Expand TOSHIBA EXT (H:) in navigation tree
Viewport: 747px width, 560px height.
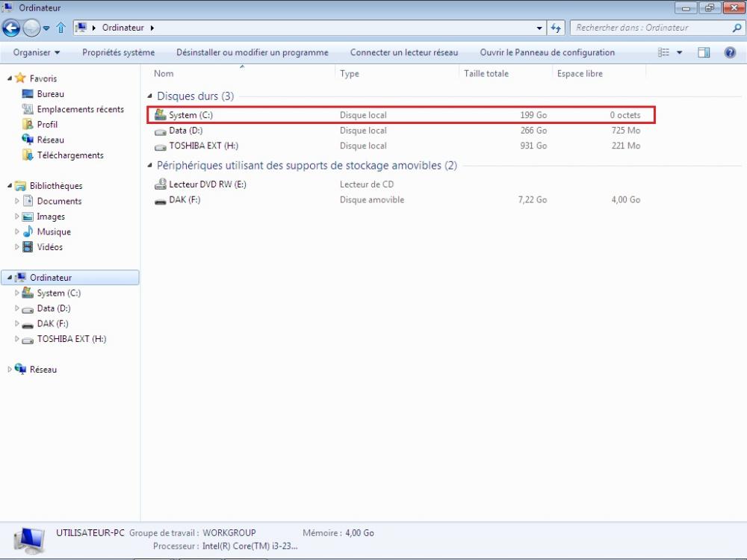pyautogui.click(x=16, y=338)
